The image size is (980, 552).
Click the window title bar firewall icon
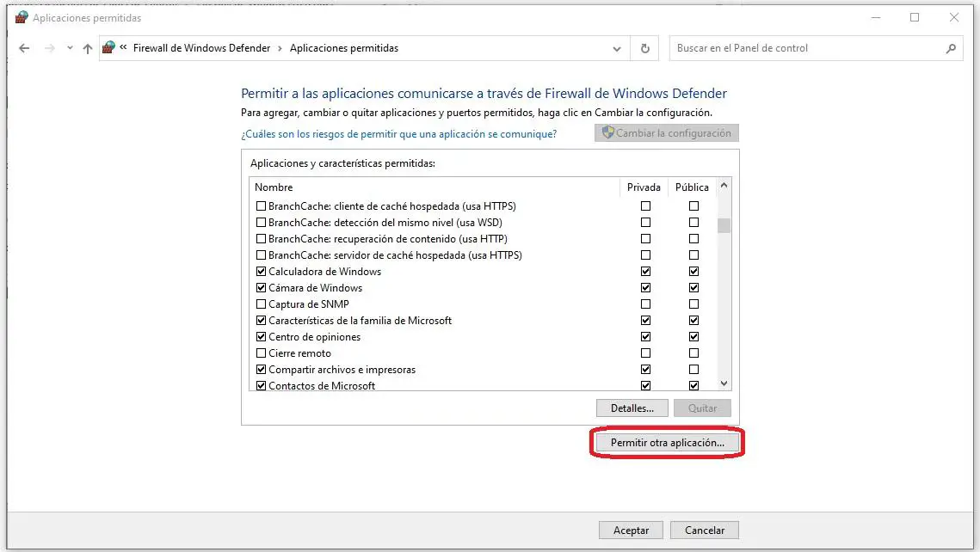(22, 17)
